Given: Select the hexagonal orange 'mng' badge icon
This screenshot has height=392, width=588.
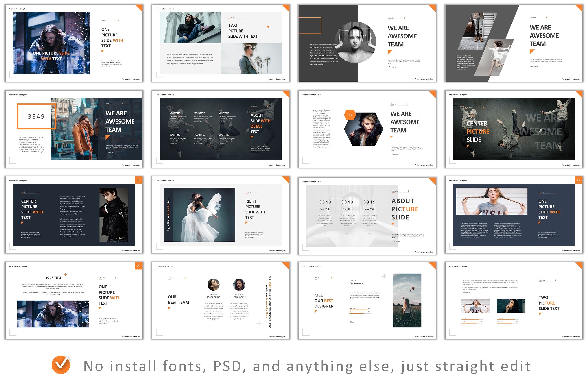Looking at the screenshot, I should 350,115.
